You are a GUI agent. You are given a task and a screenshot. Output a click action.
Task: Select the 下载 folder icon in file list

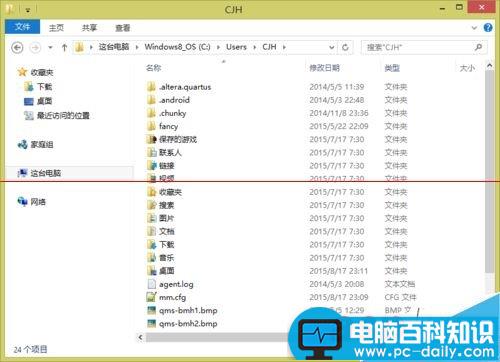[x=151, y=244]
